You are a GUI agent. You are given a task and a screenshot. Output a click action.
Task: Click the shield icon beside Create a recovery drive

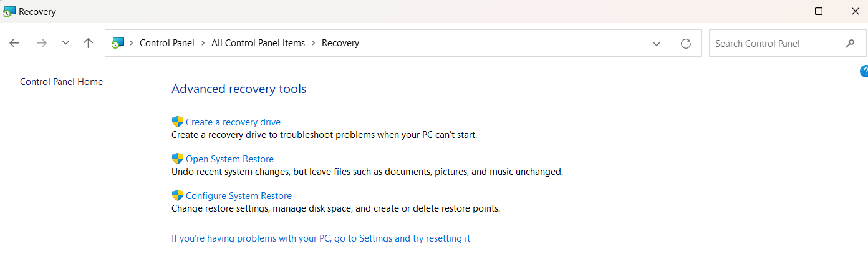pos(178,122)
